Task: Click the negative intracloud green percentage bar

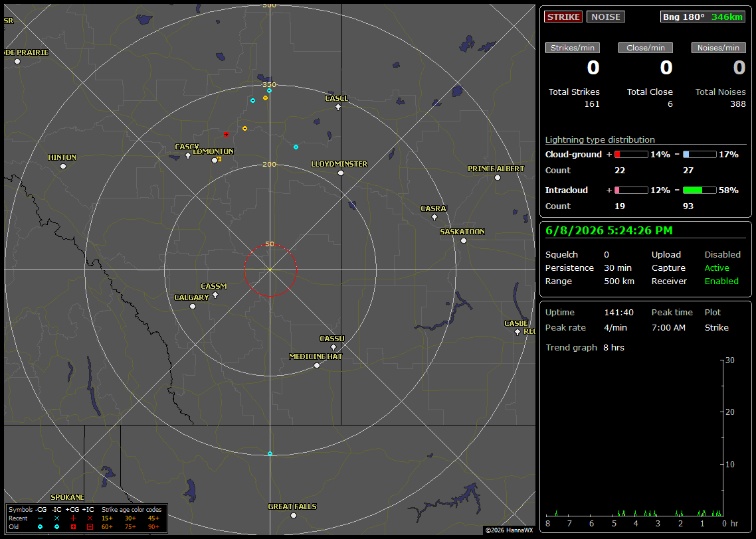Action: pos(700,191)
